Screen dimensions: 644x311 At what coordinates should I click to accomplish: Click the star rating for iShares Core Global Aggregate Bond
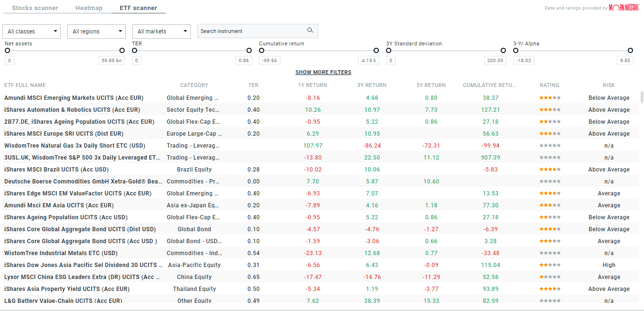coord(550,229)
